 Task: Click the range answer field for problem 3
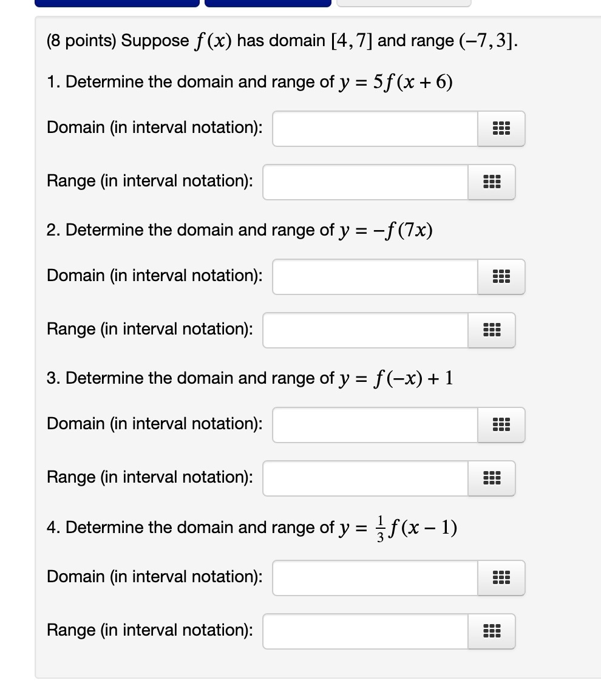click(x=364, y=478)
